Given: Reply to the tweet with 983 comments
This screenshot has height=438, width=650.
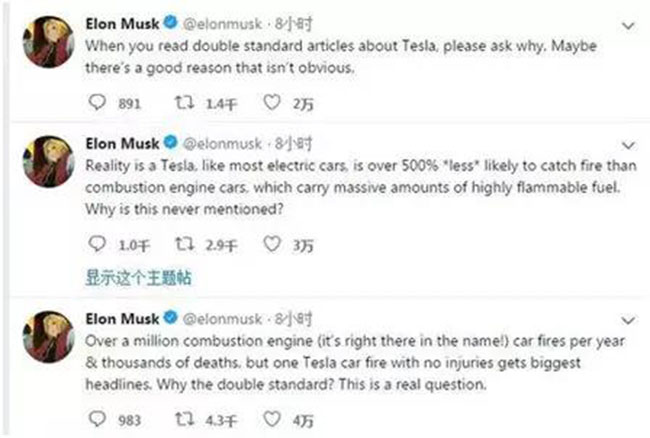Looking at the screenshot, I should 97,419.
